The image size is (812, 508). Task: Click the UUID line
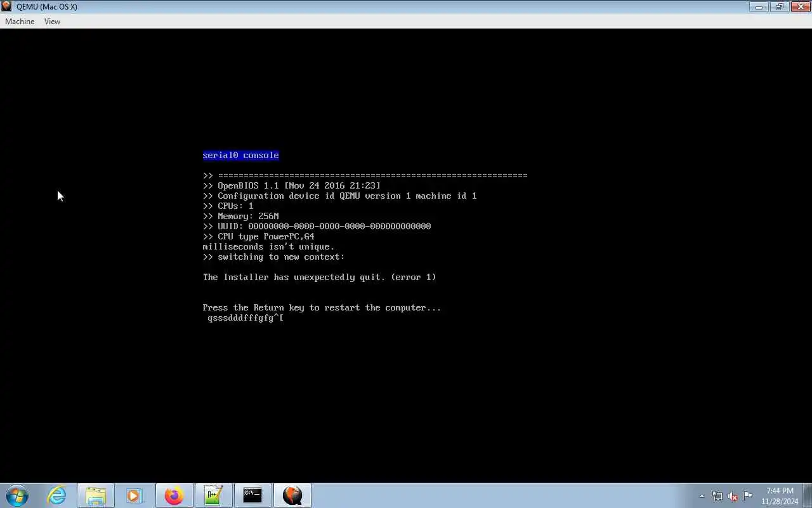coord(317,226)
